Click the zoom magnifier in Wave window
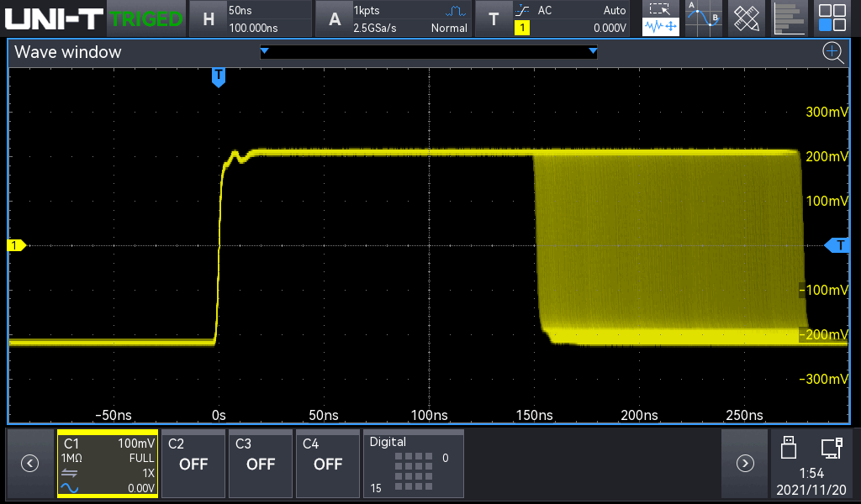Screen dimensions: 861x504 832,53
